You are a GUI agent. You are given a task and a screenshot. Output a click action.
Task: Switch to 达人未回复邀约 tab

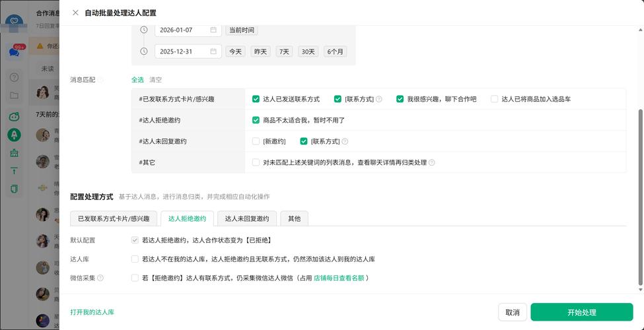(247, 218)
